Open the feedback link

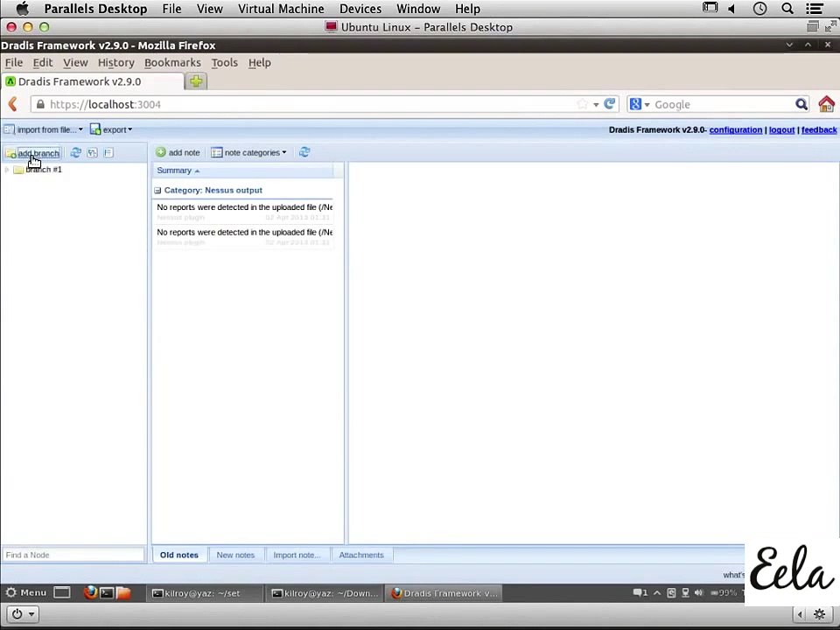[819, 129]
